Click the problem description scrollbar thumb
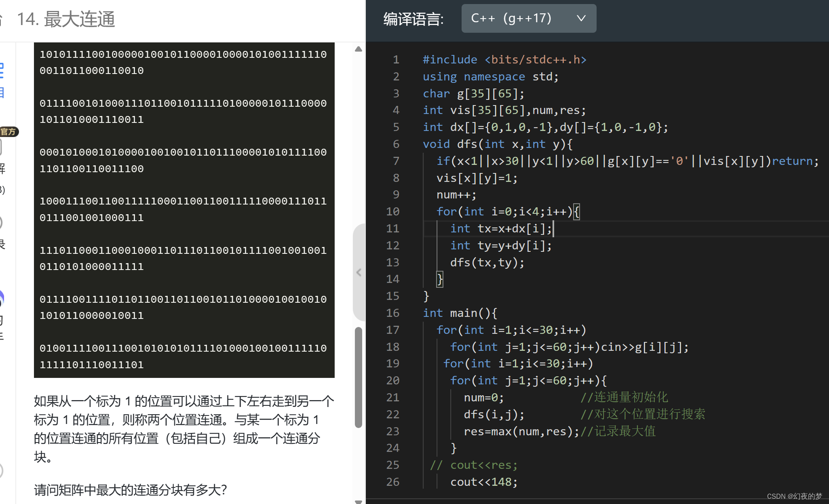 pyautogui.click(x=359, y=377)
